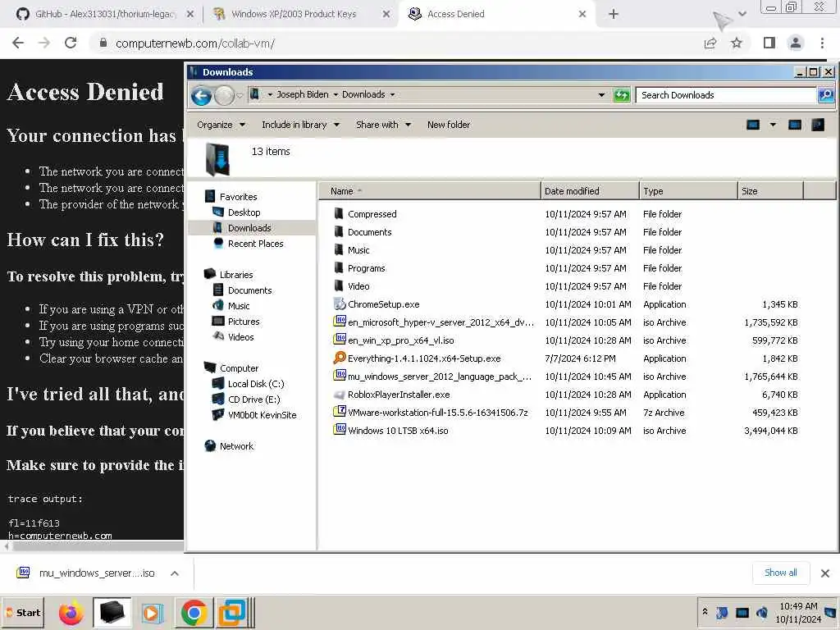
Task: Sort by the Size column header
Action: tap(770, 191)
